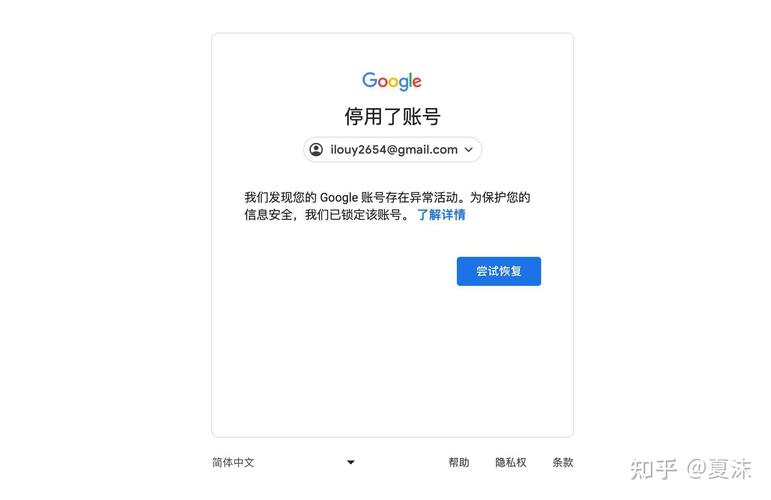Open the 了解详情 link

(441, 214)
